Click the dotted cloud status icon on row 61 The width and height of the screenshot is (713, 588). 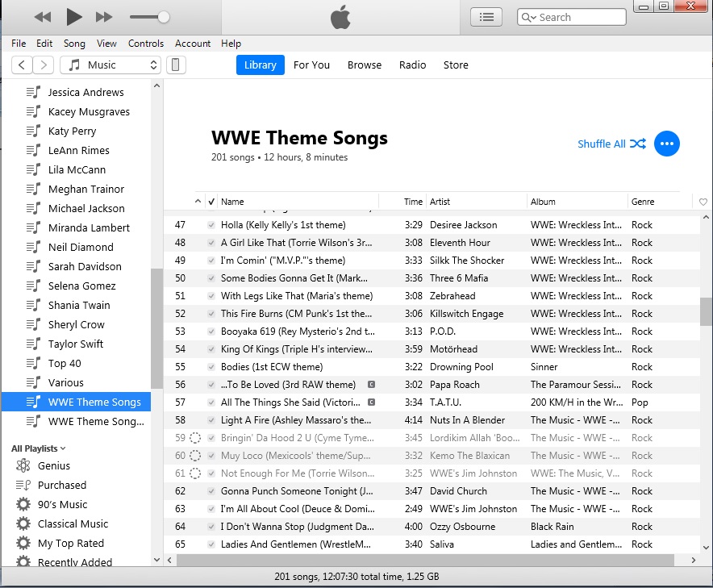[x=194, y=473]
